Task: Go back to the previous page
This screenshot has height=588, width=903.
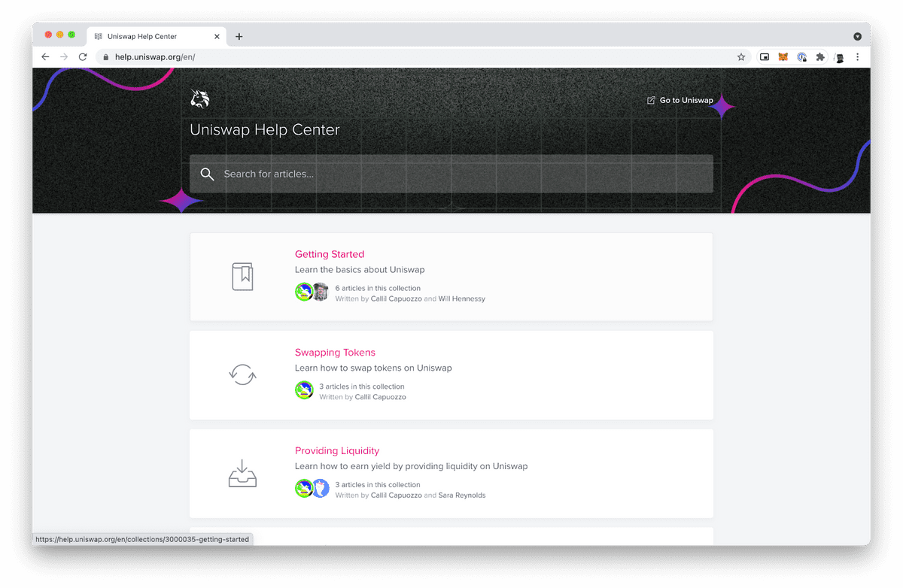Action: coord(45,57)
